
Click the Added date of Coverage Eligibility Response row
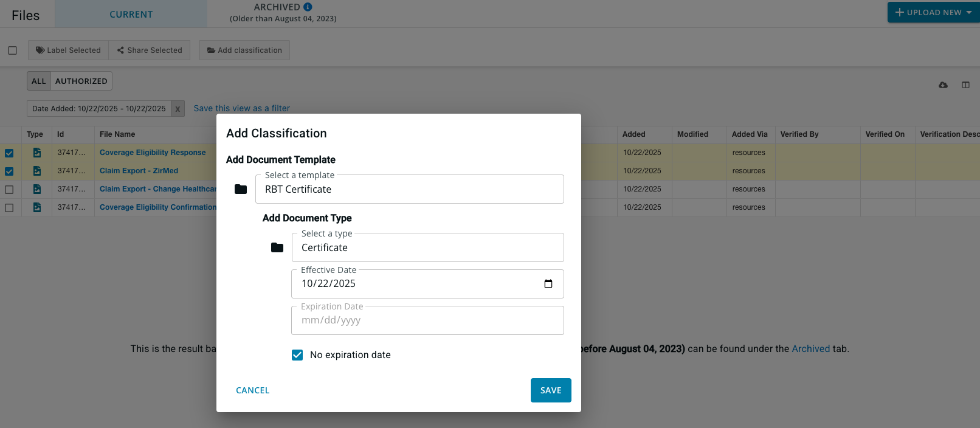642,153
